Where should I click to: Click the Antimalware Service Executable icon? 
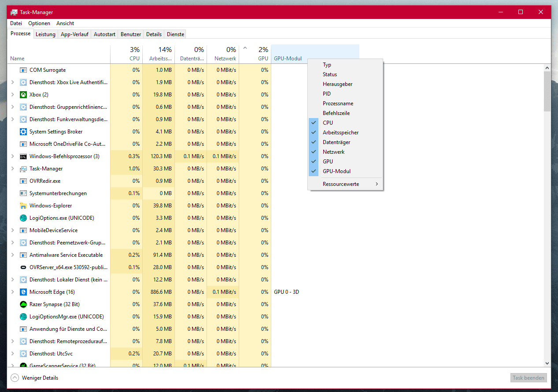23,255
